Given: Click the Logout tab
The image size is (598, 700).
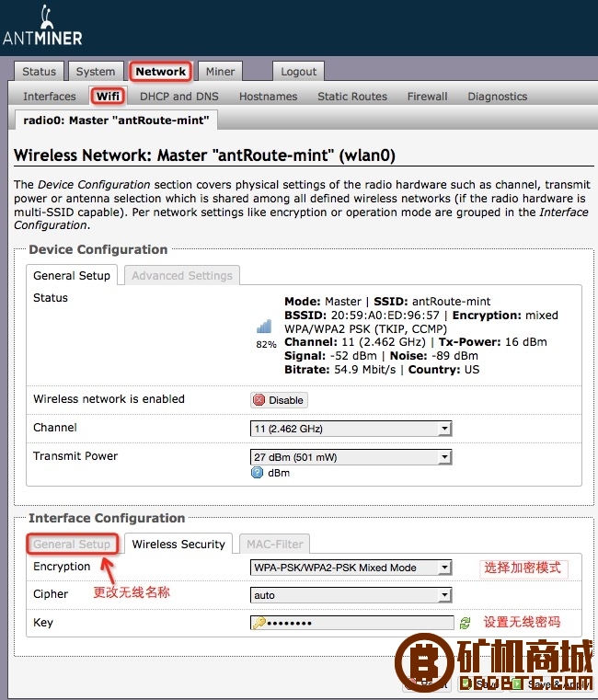Looking at the screenshot, I should pos(298,72).
